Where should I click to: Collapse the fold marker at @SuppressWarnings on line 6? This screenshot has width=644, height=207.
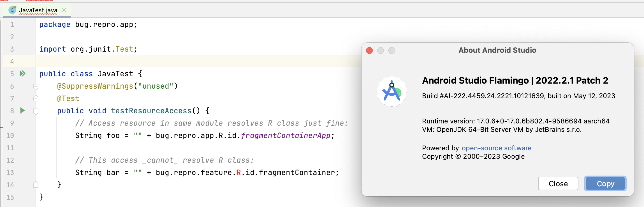36,86
